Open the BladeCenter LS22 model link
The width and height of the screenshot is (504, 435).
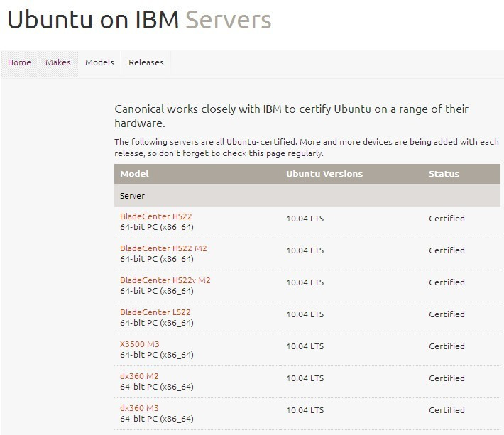(x=155, y=312)
